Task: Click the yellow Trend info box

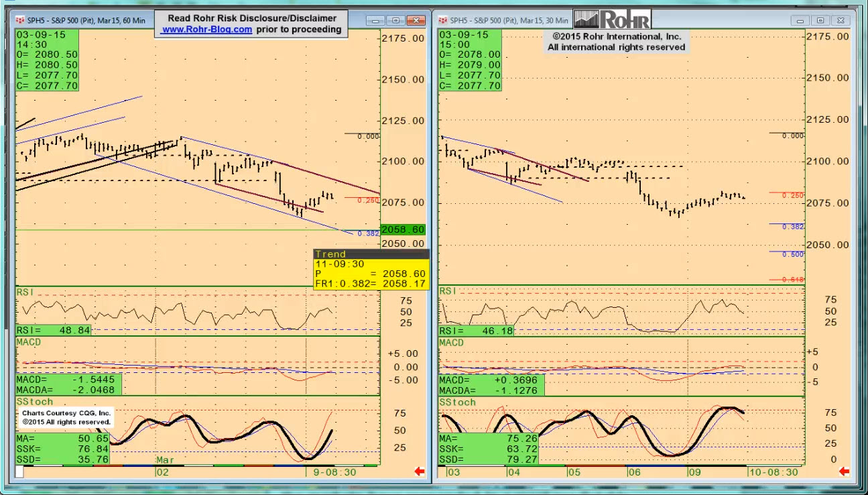Action: [371, 270]
